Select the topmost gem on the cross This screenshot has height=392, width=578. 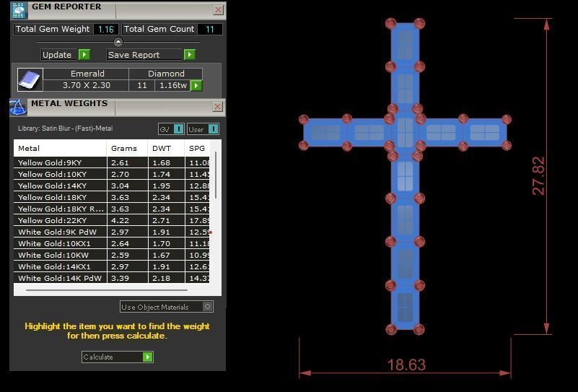(x=405, y=45)
